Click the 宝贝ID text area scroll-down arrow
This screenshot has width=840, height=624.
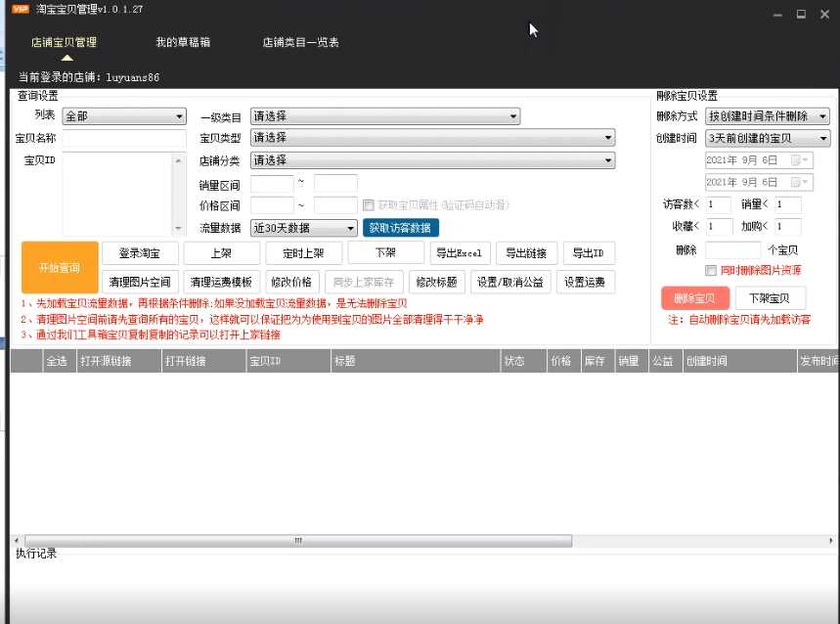pos(178,229)
